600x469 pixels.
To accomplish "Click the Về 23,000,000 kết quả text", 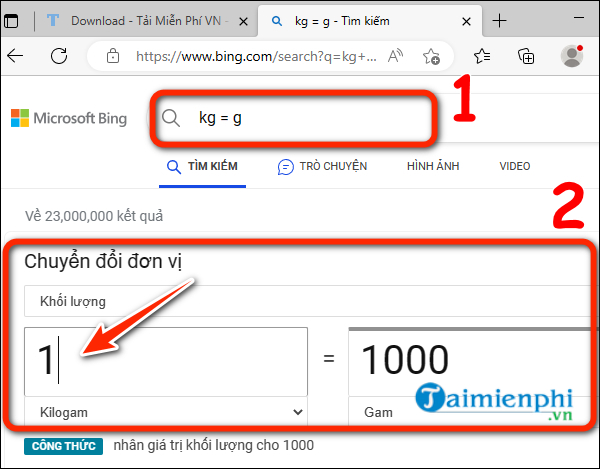I will 94,216.
